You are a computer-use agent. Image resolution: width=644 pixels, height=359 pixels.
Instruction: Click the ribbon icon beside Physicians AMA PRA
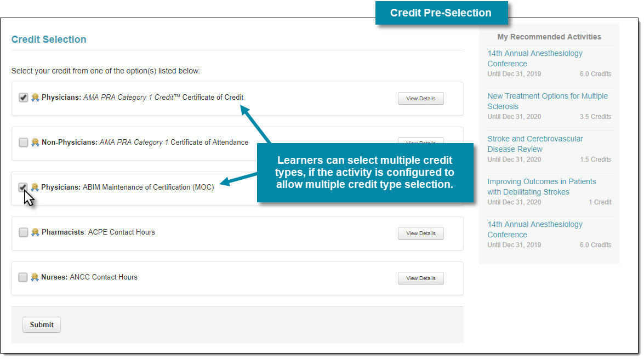point(35,98)
